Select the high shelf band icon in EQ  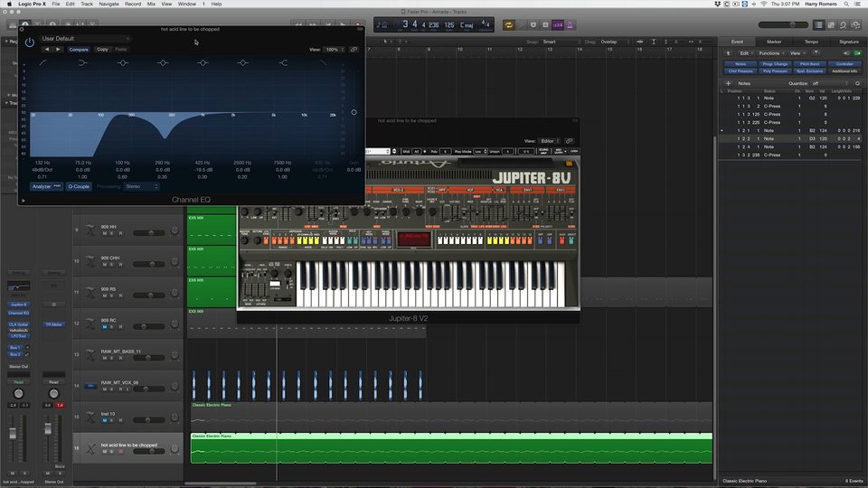pyautogui.click(x=283, y=62)
